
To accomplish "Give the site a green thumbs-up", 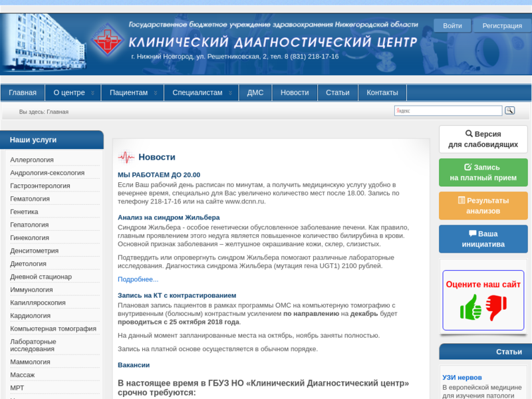I will point(471,307).
